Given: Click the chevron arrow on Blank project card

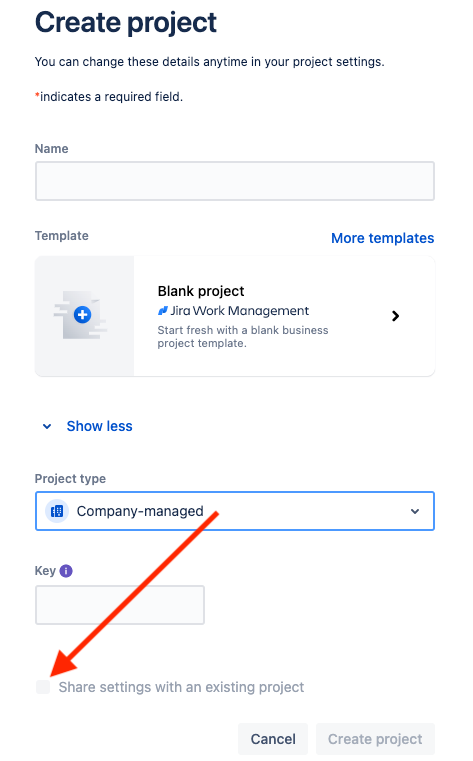Looking at the screenshot, I should [x=395, y=316].
